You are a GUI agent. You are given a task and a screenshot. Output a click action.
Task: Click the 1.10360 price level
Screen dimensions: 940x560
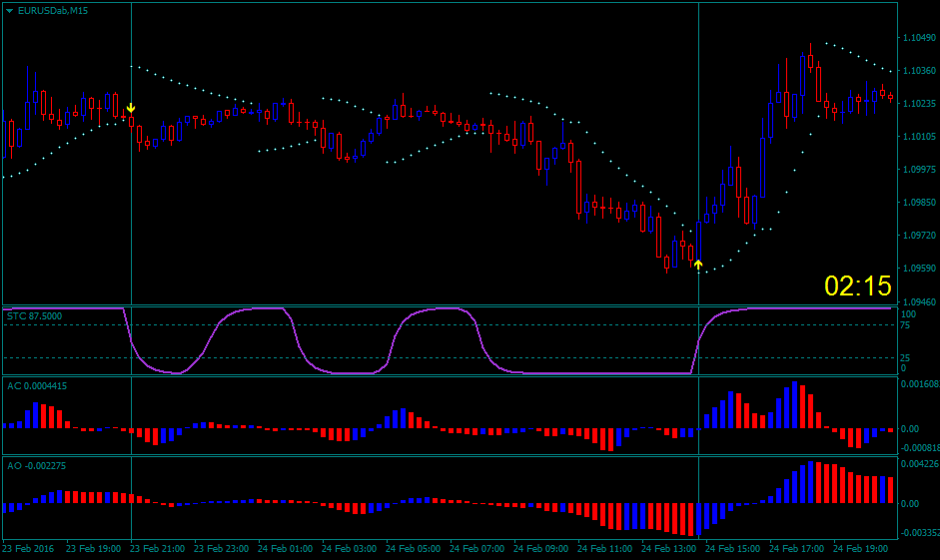click(x=919, y=71)
